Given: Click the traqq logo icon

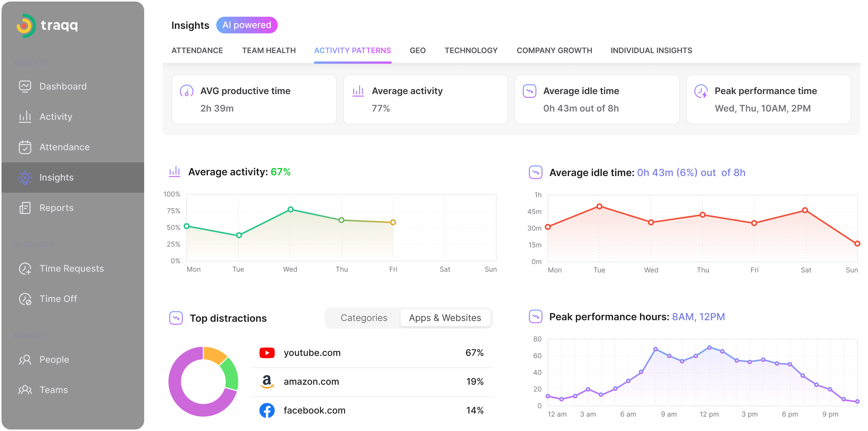Looking at the screenshot, I should (x=26, y=26).
